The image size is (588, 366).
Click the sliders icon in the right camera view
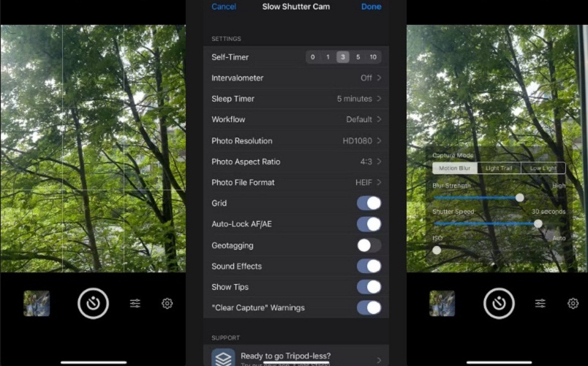click(540, 303)
